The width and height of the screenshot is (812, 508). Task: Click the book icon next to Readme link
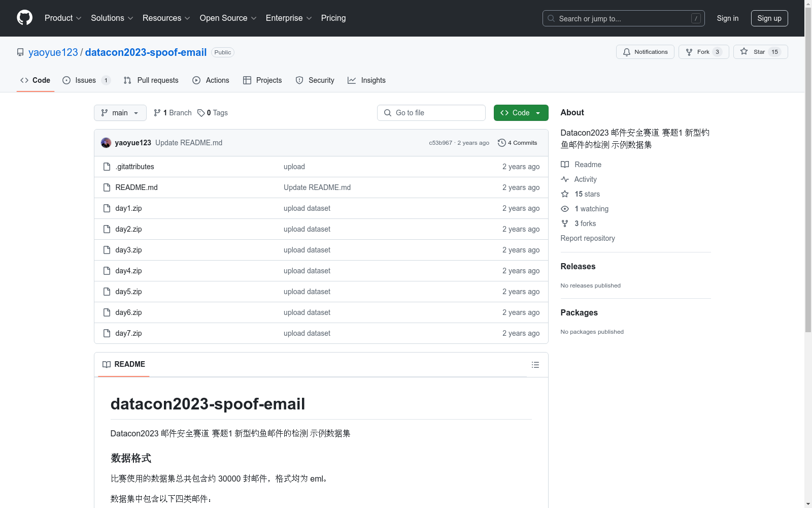click(565, 165)
